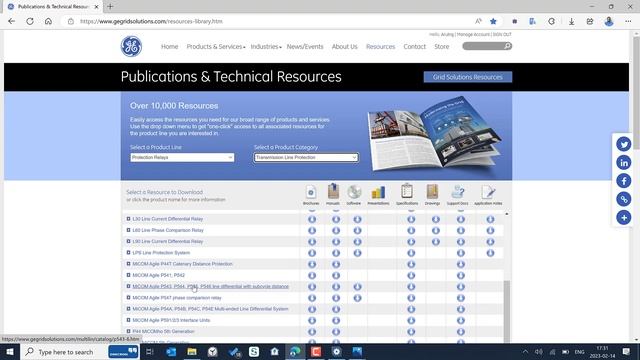
Task: Open browser new tab button
Action: (x=110, y=7)
